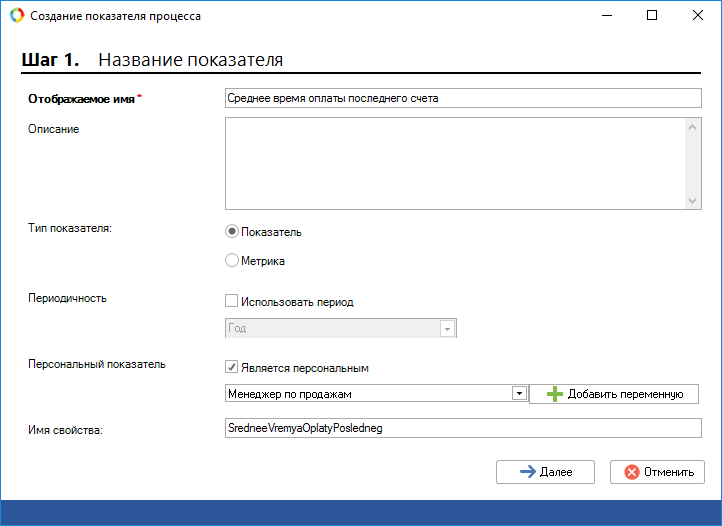Click the Добавить переменную button

pyautogui.click(x=613, y=394)
